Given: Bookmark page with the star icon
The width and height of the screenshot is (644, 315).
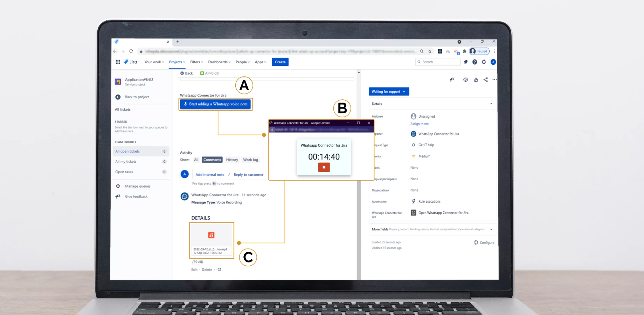Looking at the screenshot, I should click(x=430, y=51).
